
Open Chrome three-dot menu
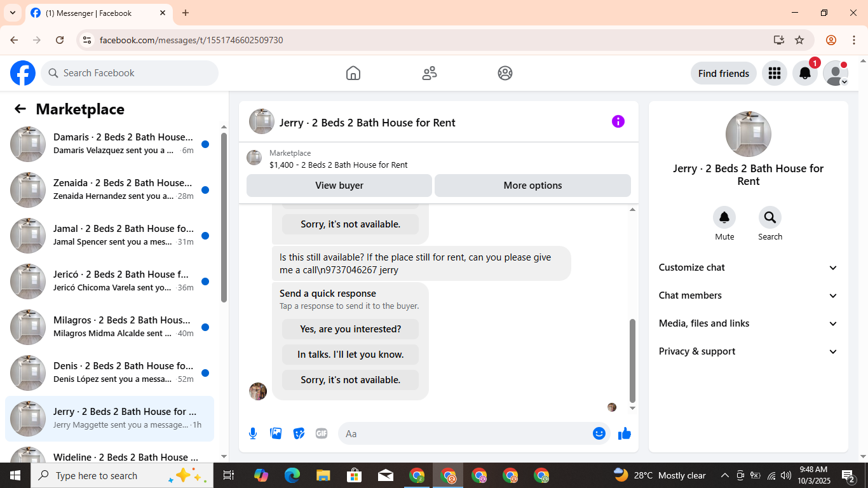point(854,40)
